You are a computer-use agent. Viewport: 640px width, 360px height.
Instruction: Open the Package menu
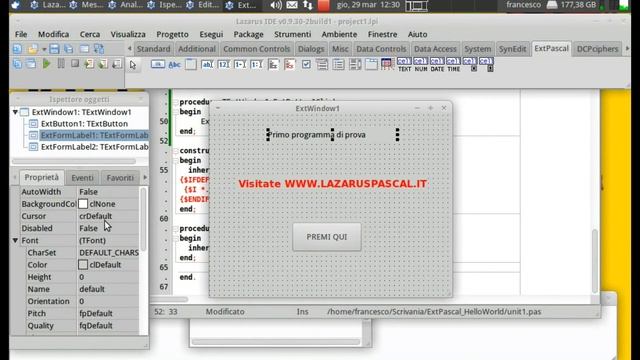[x=248, y=34]
